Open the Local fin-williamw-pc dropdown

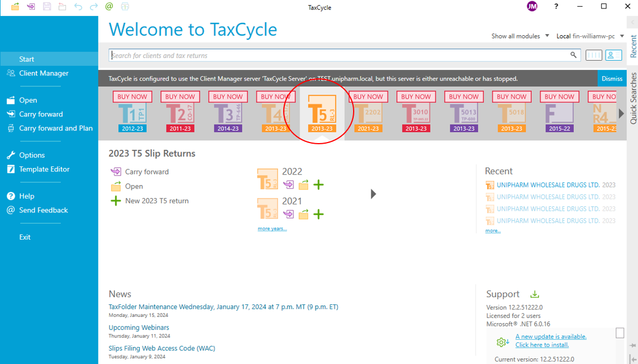(590, 36)
